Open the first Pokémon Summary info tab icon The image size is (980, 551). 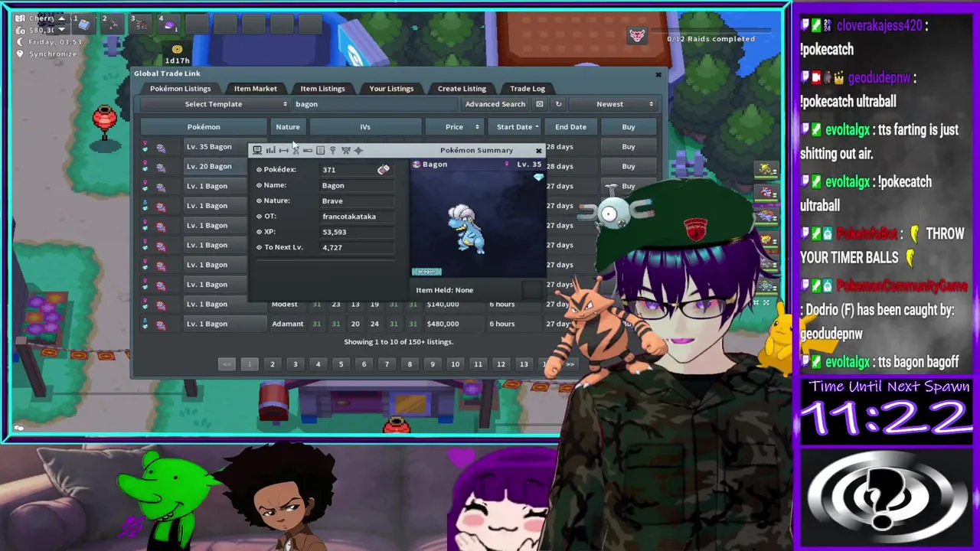coord(257,150)
